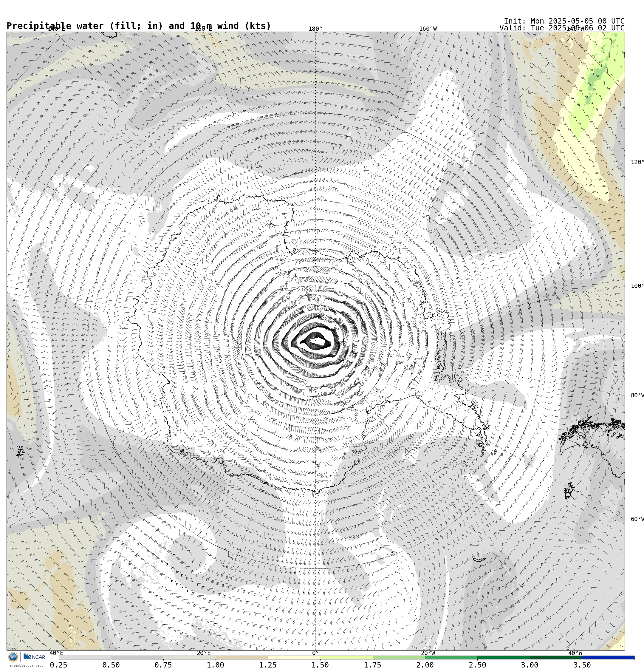
Task: Click the 180° longitude label at top
Action: (315, 29)
